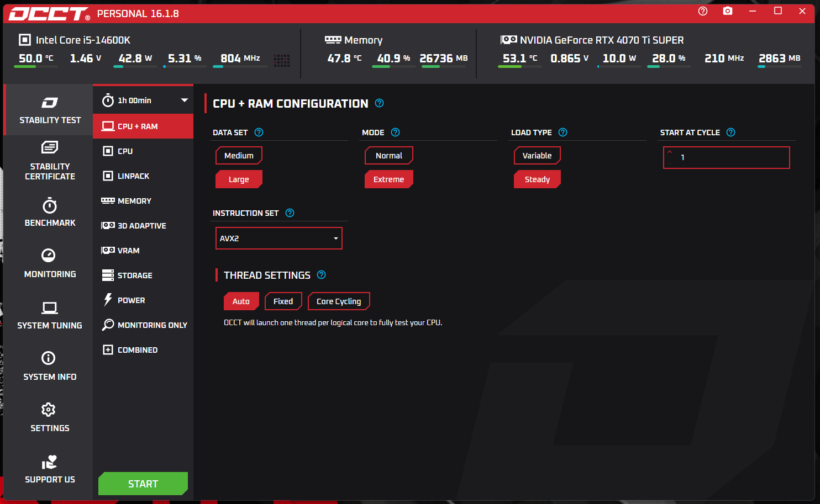Show help for Mode
The image size is (820, 504).
(x=395, y=132)
